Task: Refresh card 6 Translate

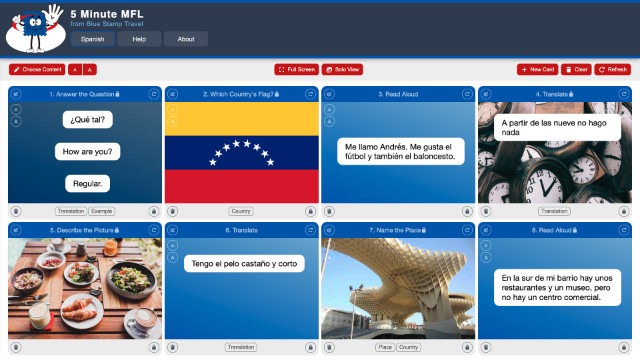Action: (311, 230)
